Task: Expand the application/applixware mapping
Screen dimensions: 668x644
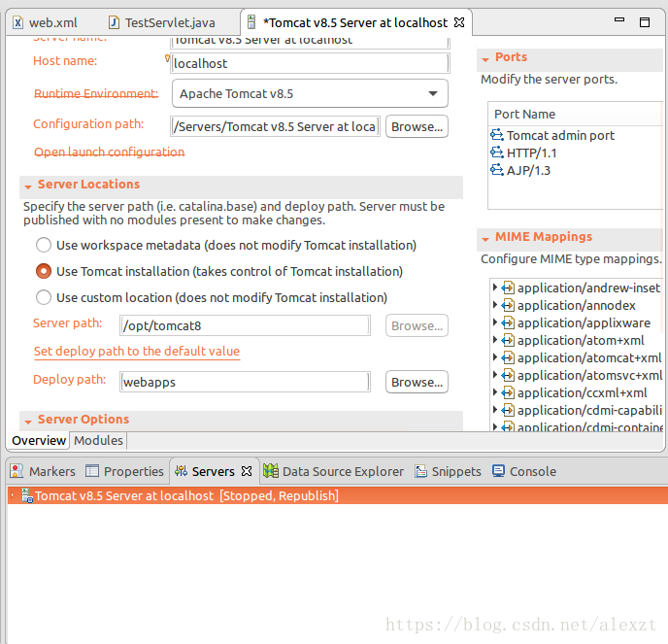Action: tap(495, 322)
